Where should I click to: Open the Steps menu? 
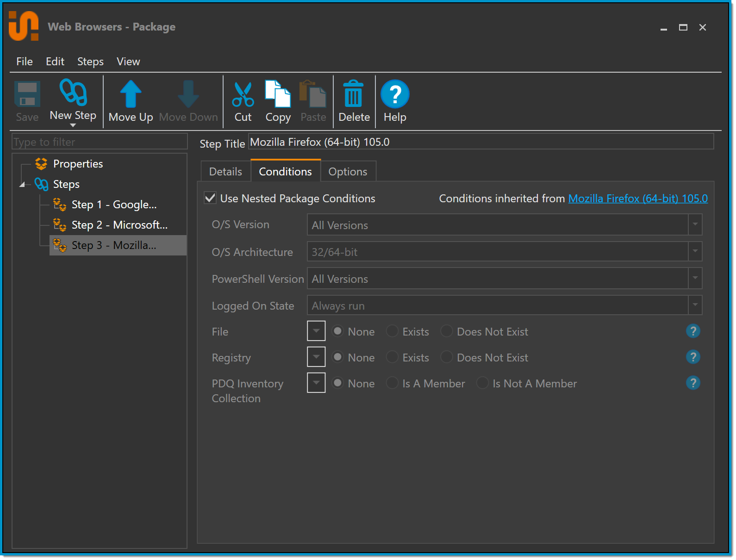coord(90,62)
